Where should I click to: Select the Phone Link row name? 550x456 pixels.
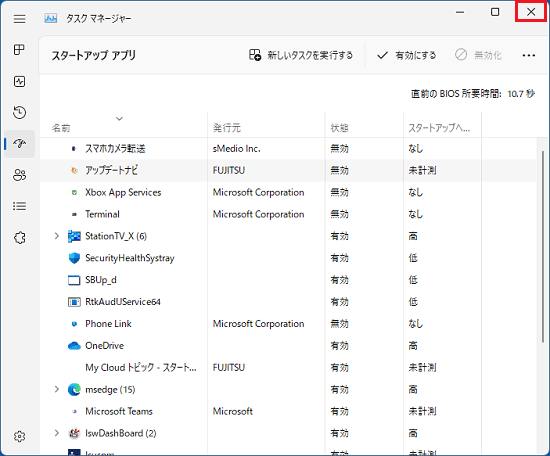[108, 324]
